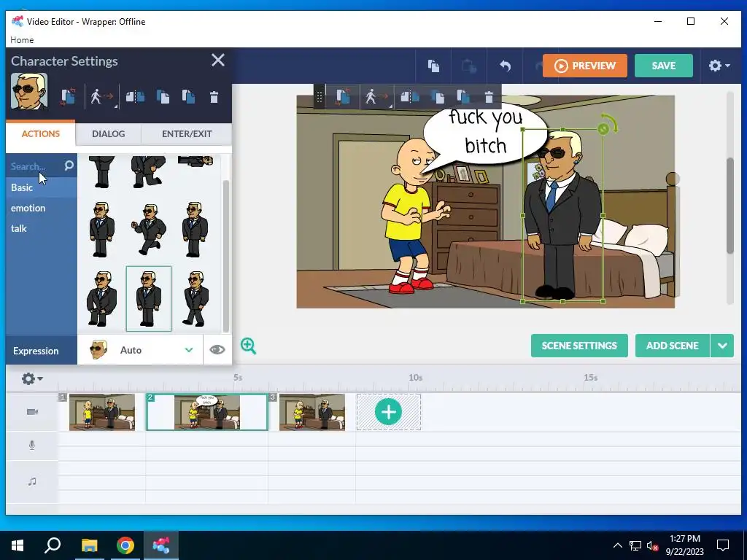Screen dimensions: 747x560
Task: Click the undo arrow icon
Action: point(505,66)
